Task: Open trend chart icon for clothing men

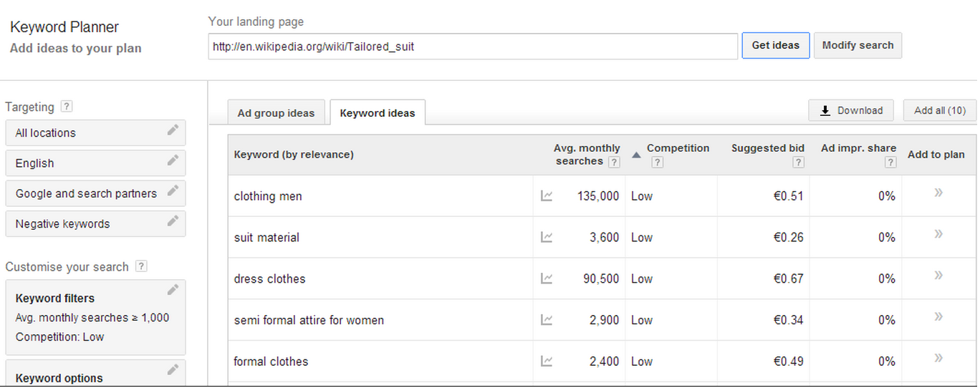Action: point(547,195)
